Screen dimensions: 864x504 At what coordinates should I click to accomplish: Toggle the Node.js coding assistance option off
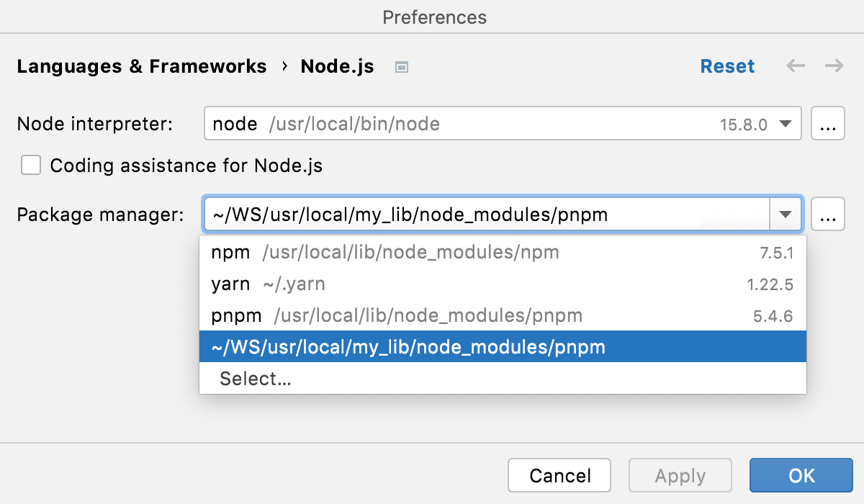click(30, 165)
